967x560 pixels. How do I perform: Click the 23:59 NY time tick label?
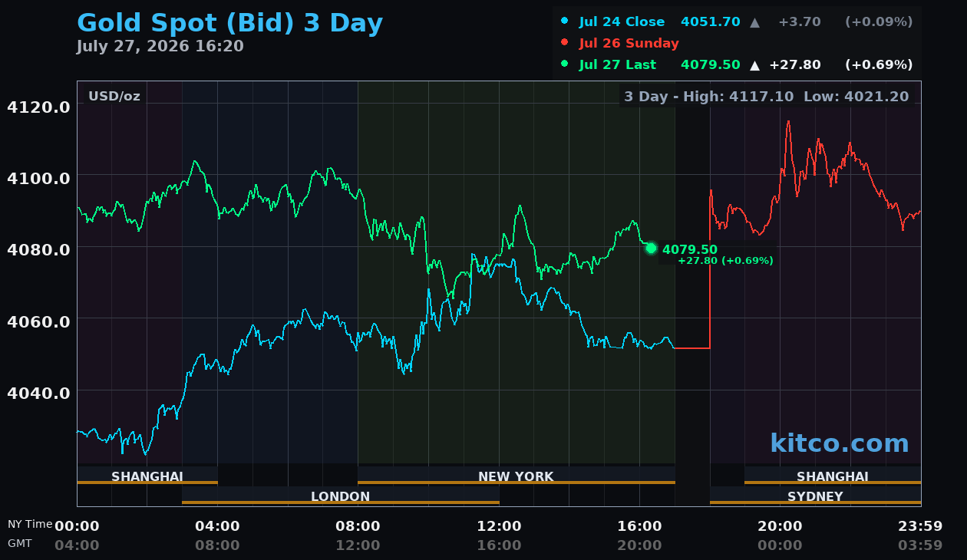[x=920, y=526]
